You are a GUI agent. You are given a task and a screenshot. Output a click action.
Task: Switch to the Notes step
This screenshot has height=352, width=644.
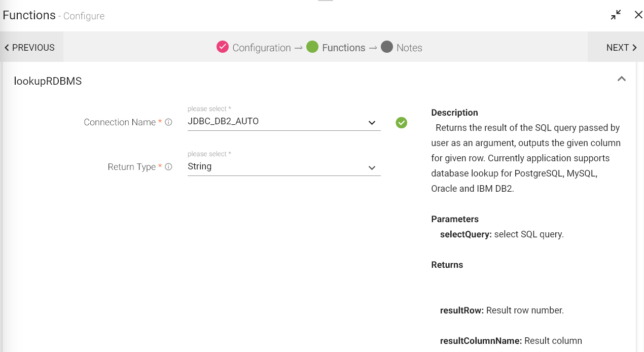409,47
